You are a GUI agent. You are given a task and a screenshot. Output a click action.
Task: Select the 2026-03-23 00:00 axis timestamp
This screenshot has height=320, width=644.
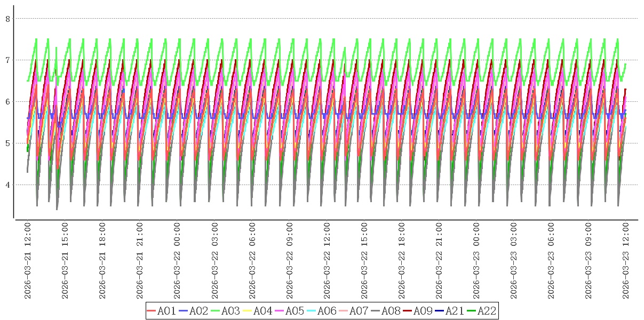coord(476,261)
